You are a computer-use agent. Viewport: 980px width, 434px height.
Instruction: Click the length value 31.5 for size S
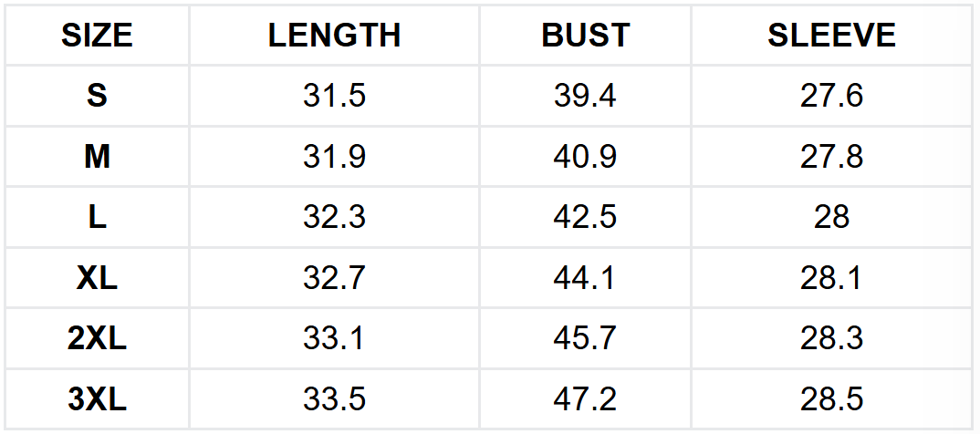click(x=334, y=96)
